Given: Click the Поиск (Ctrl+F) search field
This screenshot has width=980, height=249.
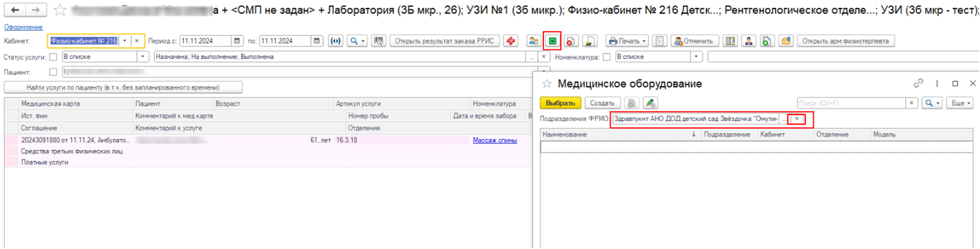Looking at the screenshot, I should click(851, 103).
